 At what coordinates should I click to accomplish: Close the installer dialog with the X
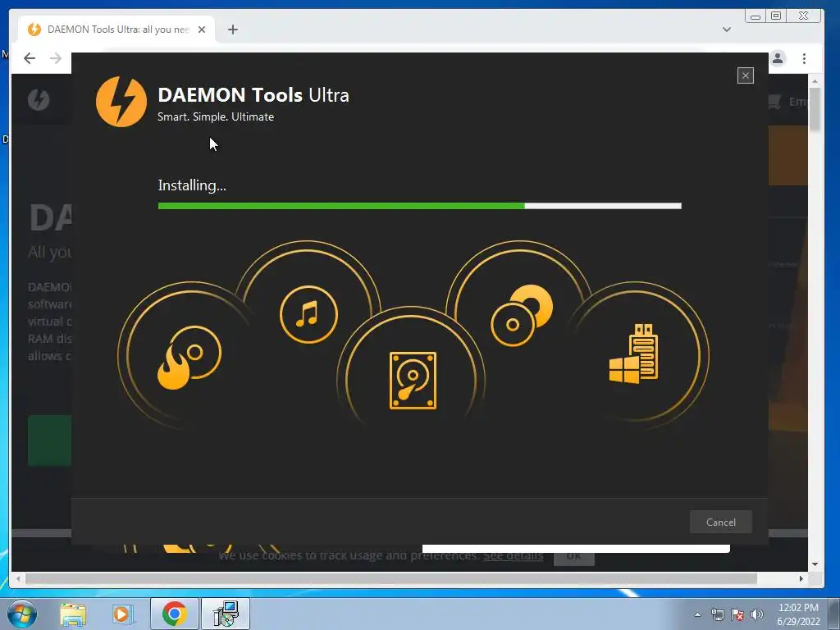click(x=745, y=75)
